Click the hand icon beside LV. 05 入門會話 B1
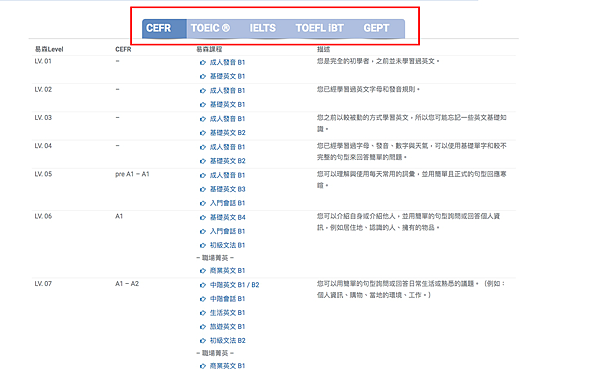Viewport: 600px width, 369px height. (203, 203)
